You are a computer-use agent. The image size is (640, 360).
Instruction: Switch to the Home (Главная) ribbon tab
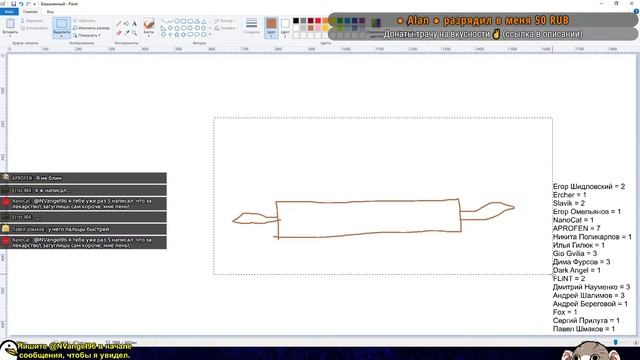(x=30, y=11)
